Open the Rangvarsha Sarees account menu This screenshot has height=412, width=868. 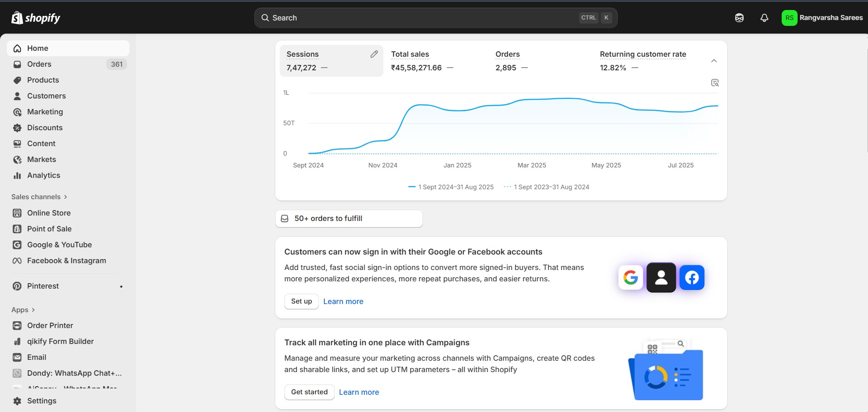(x=822, y=18)
